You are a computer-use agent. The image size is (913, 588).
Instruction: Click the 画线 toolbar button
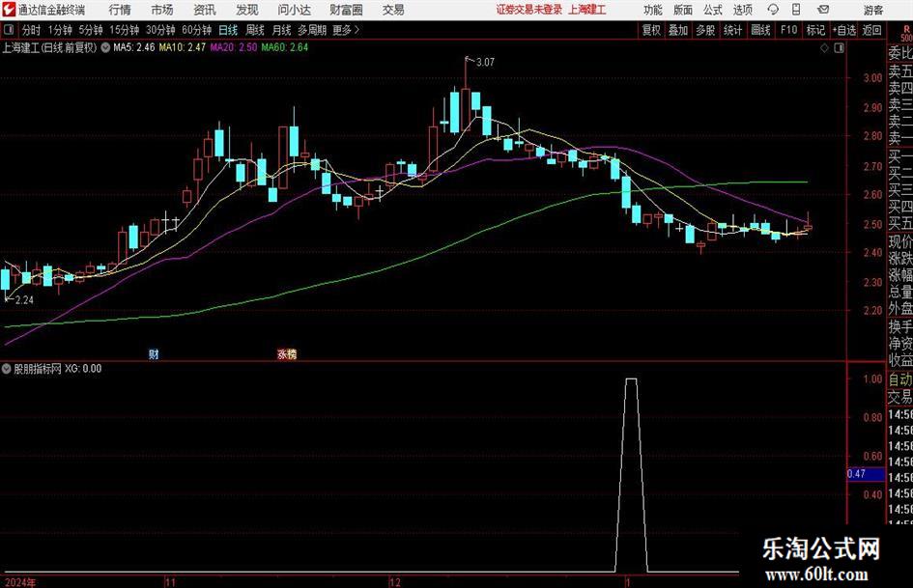coord(760,30)
